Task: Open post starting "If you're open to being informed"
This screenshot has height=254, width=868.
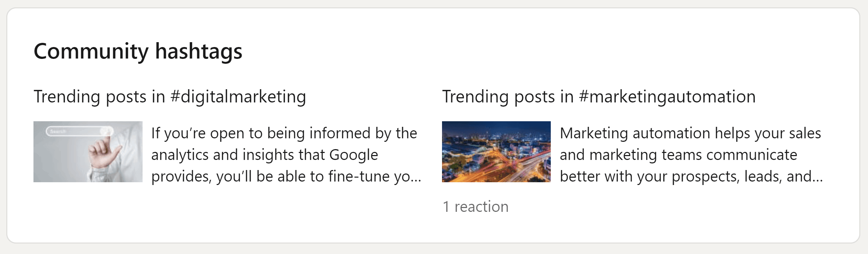Action: click(286, 155)
